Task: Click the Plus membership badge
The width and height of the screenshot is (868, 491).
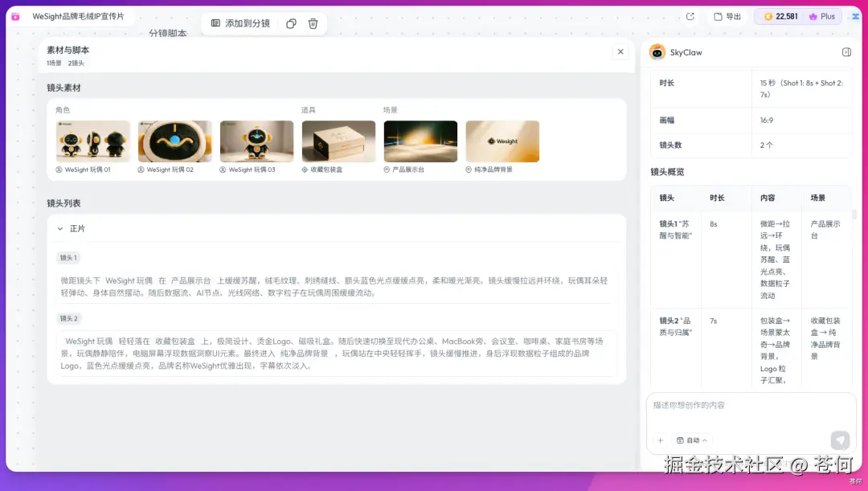Action: (x=822, y=17)
